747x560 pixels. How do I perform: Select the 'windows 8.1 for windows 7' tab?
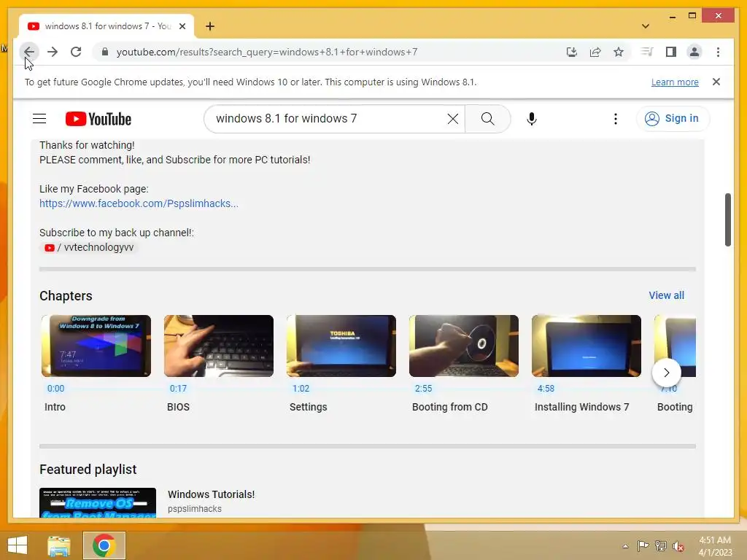point(107,26)
